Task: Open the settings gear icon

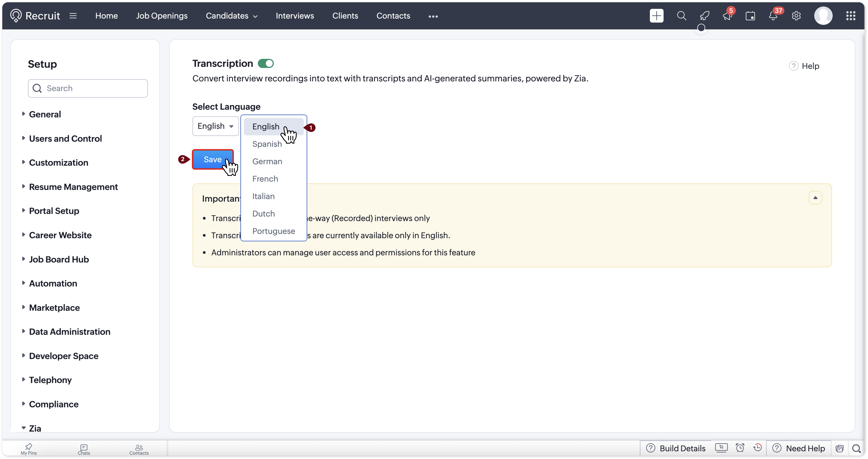Action: pyautogui.click(x=796, y=16)
